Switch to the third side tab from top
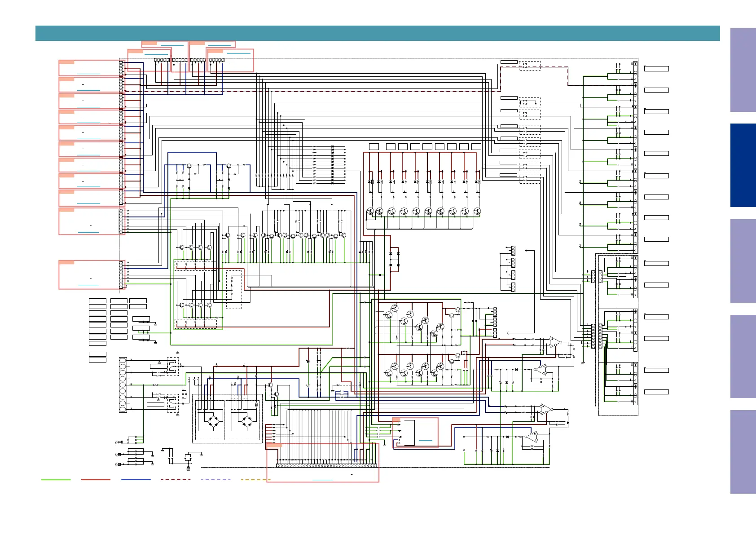The image size is (756, 535). 743,261
